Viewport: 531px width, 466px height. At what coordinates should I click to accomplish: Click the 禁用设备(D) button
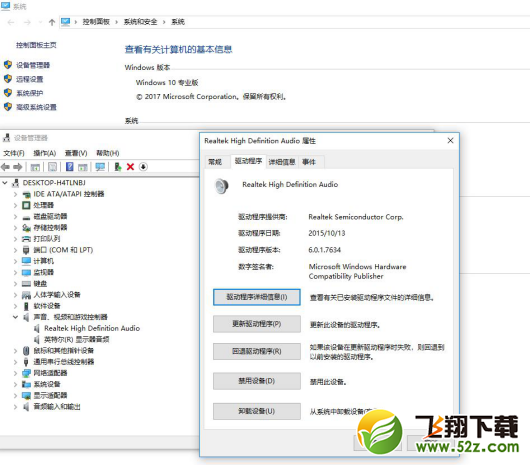coord(257,381)
